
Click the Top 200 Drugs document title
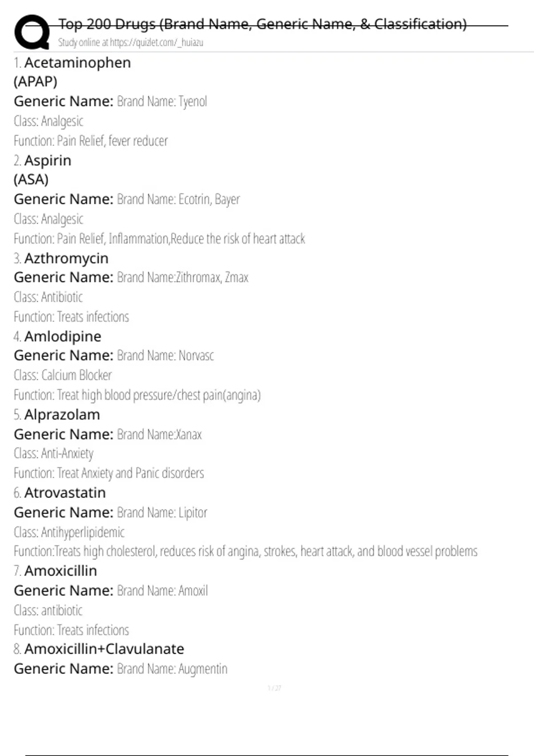pyautogui.click(x=263, y=24)
